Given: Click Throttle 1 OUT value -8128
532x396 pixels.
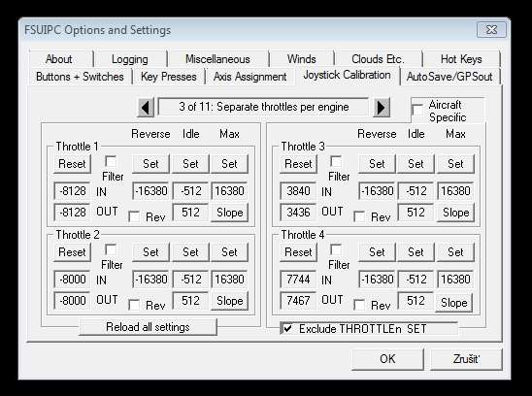Looking at the screenshot, I should [x=72, y=213].
